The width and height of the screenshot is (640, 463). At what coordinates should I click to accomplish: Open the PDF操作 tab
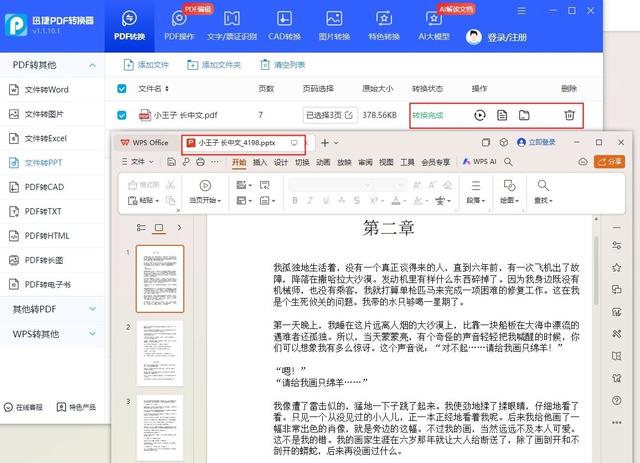coord(179,26)
